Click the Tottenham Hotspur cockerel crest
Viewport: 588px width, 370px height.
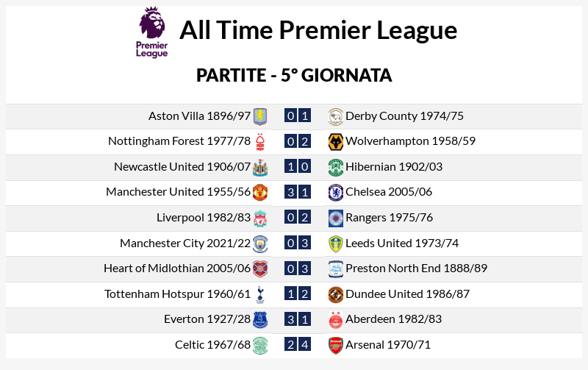click(x=260, y=294)
